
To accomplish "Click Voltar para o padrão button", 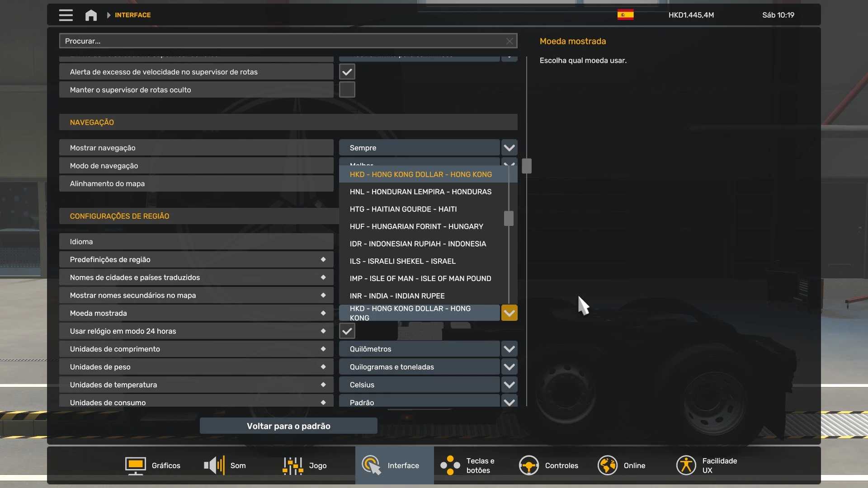I will pos(288,426).
